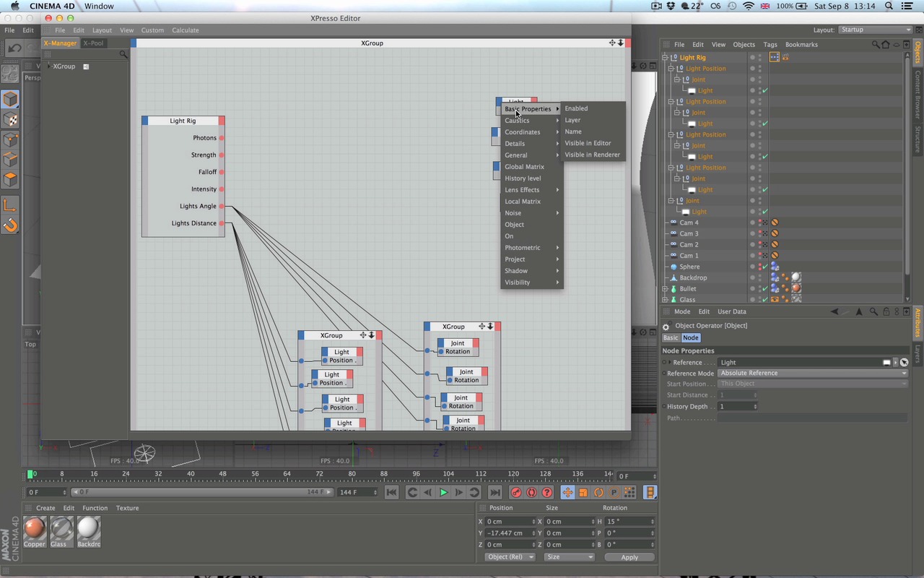Open the Content Browser side tab

pyautogui.click(x=918, y=94)
